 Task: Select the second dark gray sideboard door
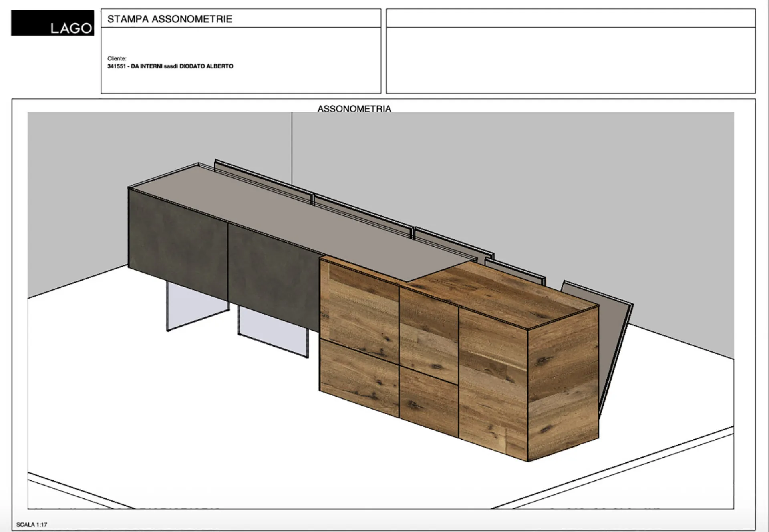click(274, 278)
